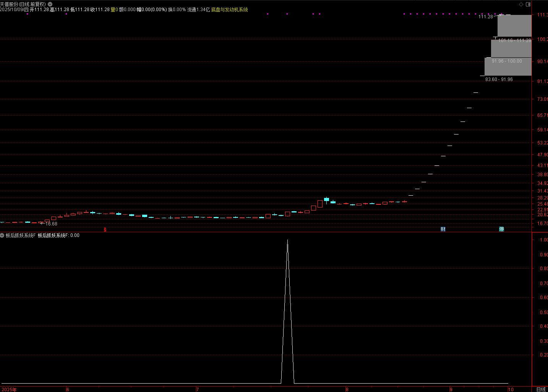Click the month 10 marker on time axis

point(511,390)
